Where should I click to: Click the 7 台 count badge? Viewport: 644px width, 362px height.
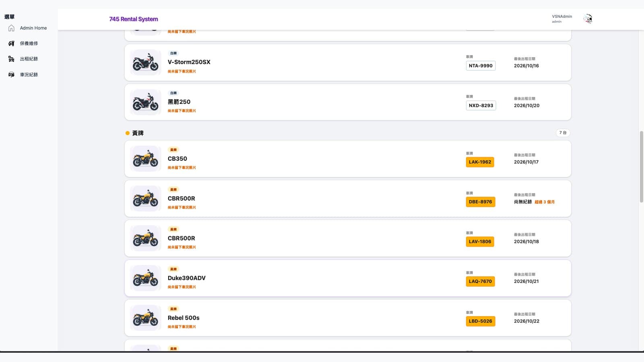point(563,133)
